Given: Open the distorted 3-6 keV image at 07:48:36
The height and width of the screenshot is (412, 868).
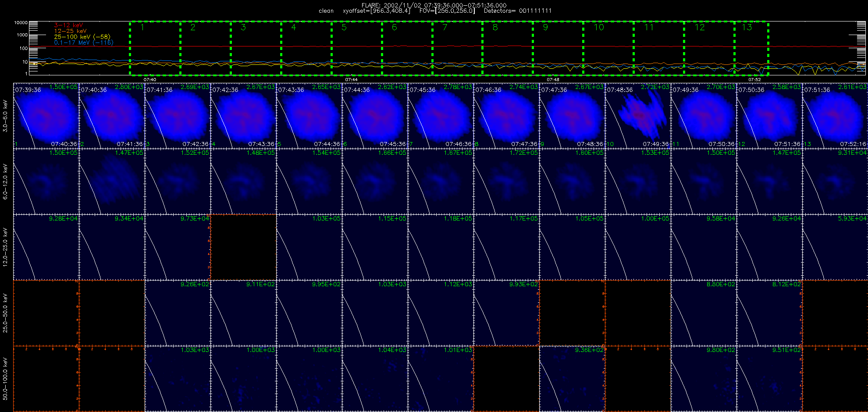Looking at the screenshot, I should tap(638, 115).
